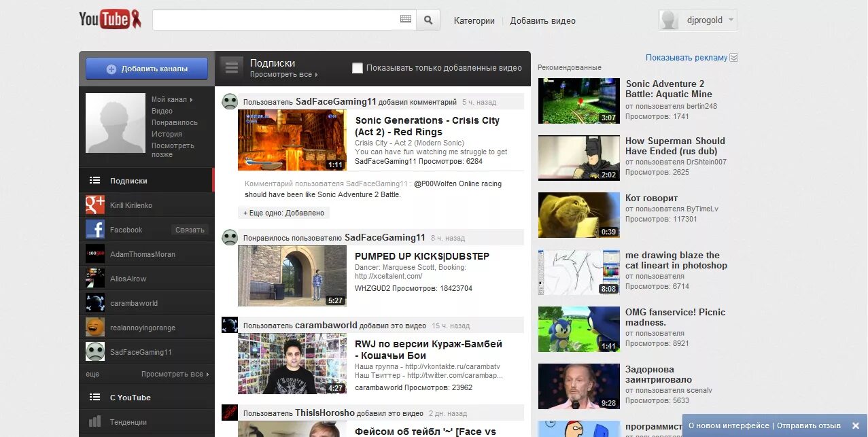Open Категории menu
Image resolution: width=868 pixels, height=437 pixels.
(x=474, y=20)
